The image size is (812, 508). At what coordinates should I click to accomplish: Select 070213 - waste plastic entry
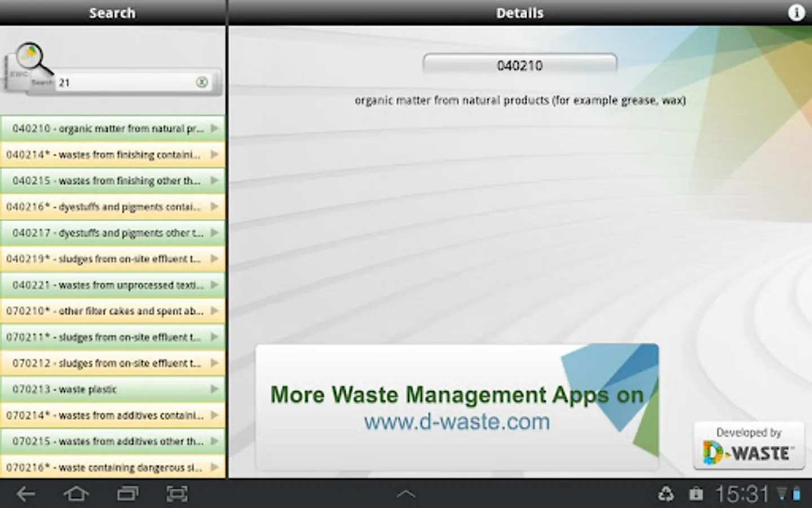pyautogui.click(x=113, y=389)
